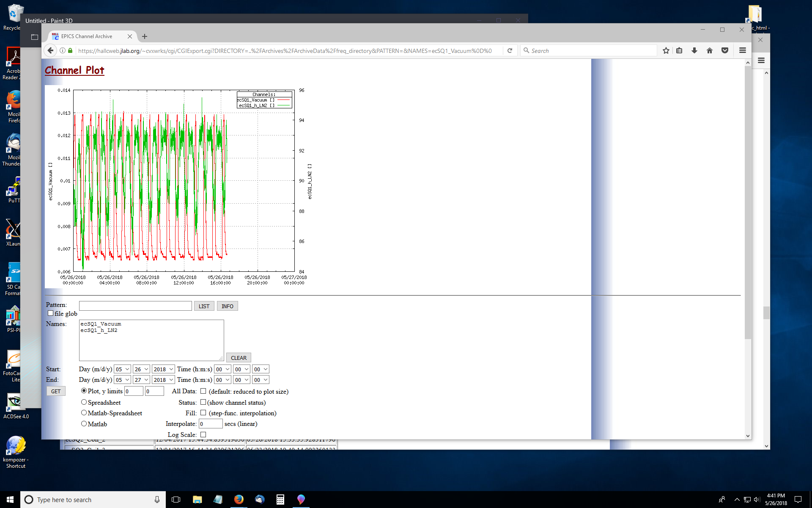Open kompozer shortcut on desktop
Screen dimensions: 812x508
click(16, 452)
